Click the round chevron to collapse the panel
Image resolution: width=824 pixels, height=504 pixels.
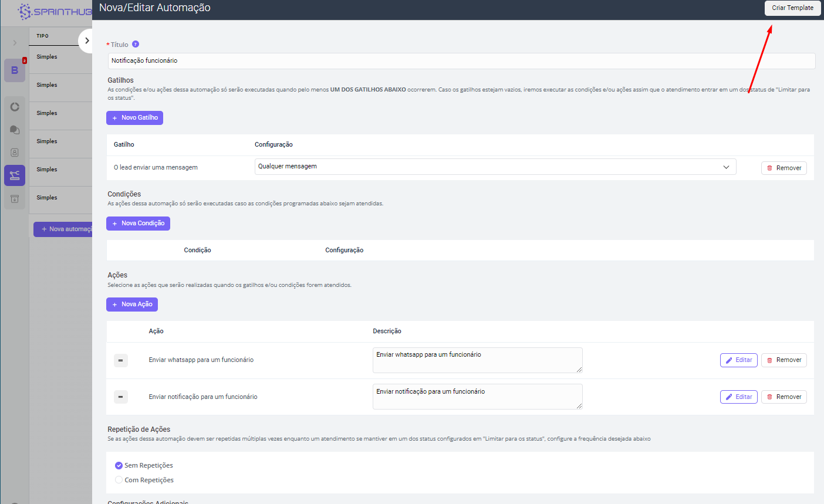click(87, 41)
